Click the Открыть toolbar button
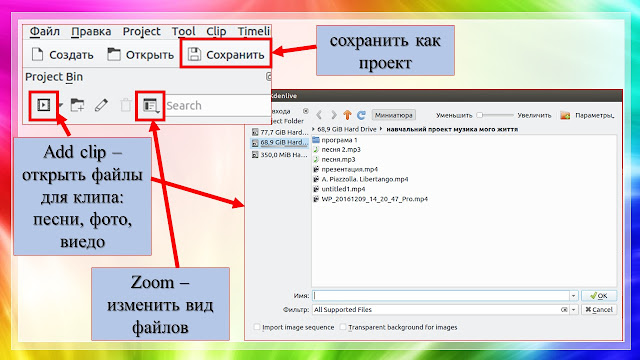This screenshot has width=640, height=360. pos(140,55)
